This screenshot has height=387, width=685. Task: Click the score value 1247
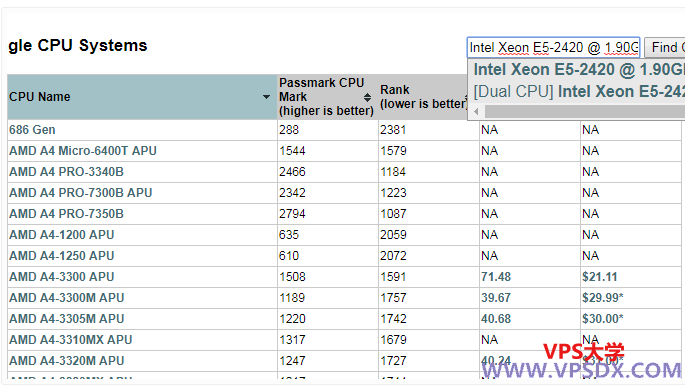[292, 360]
